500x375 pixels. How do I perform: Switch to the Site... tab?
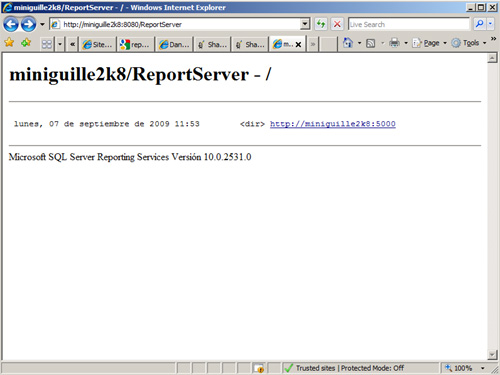click(97, 44)
